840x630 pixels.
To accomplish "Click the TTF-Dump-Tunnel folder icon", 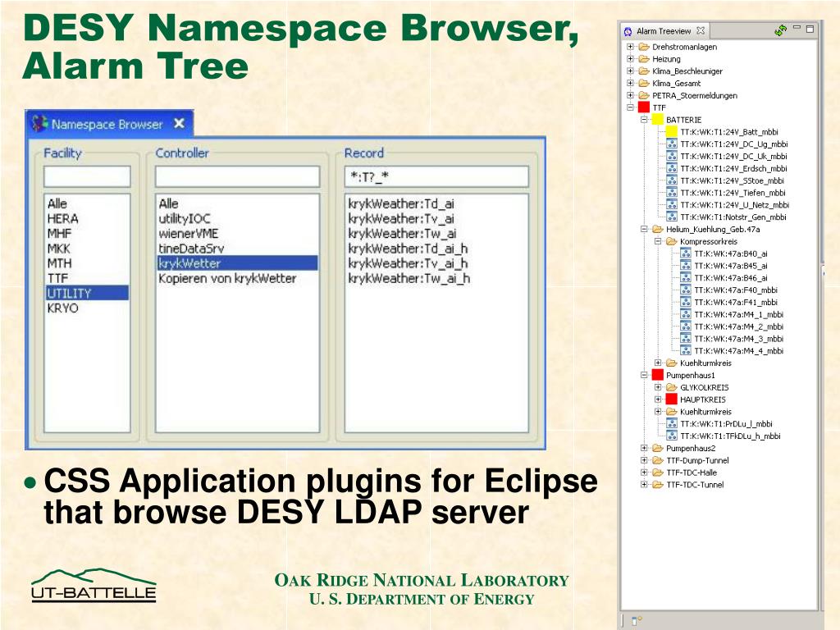I will (658, 461).
